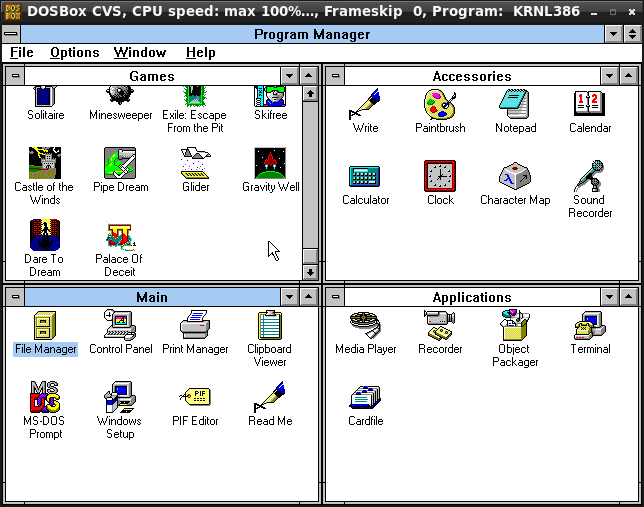This screenshot has width=644, height=507.
Task: Select the Notepad icon
Action: [x=515, y=104]
